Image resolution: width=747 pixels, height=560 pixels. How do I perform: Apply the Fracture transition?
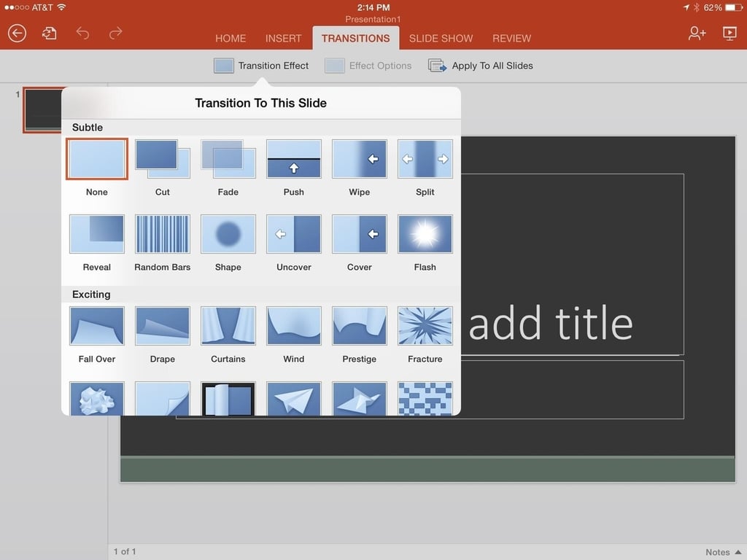pos(425,326)
